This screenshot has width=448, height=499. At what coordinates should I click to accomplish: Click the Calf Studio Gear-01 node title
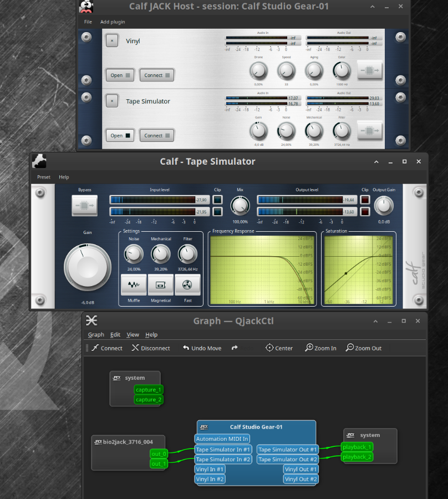pyautogui.click(x=256, y=427)
